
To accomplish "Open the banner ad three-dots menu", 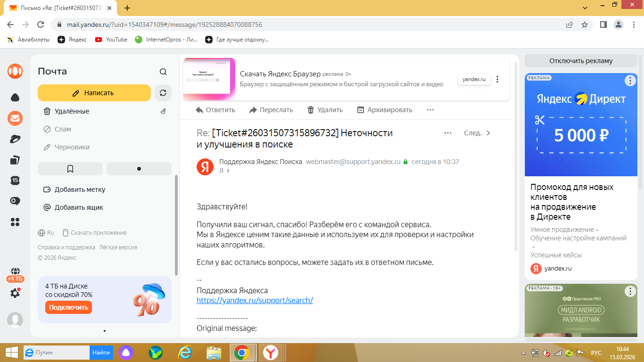I will 497,79.
